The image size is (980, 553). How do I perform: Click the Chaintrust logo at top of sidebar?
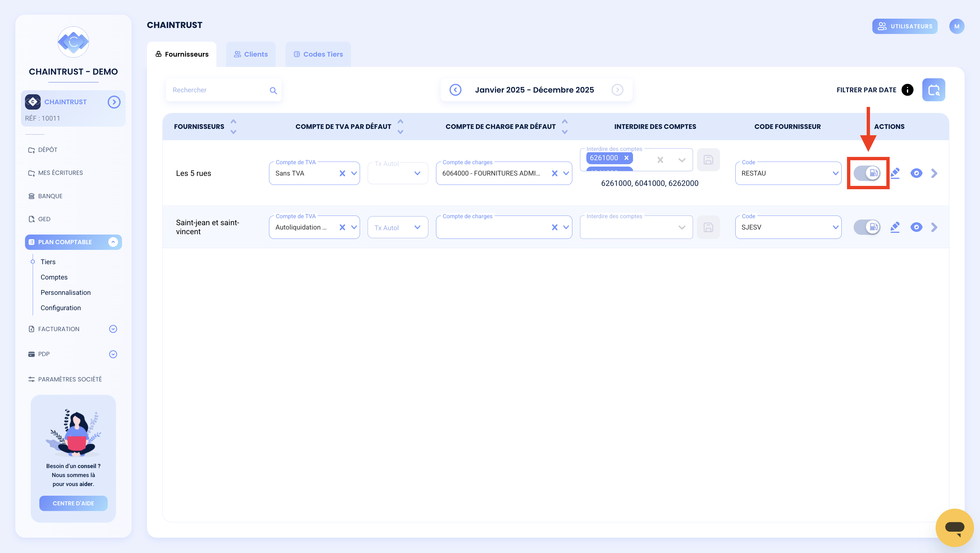pyautogui.click(x=73, y=42)
